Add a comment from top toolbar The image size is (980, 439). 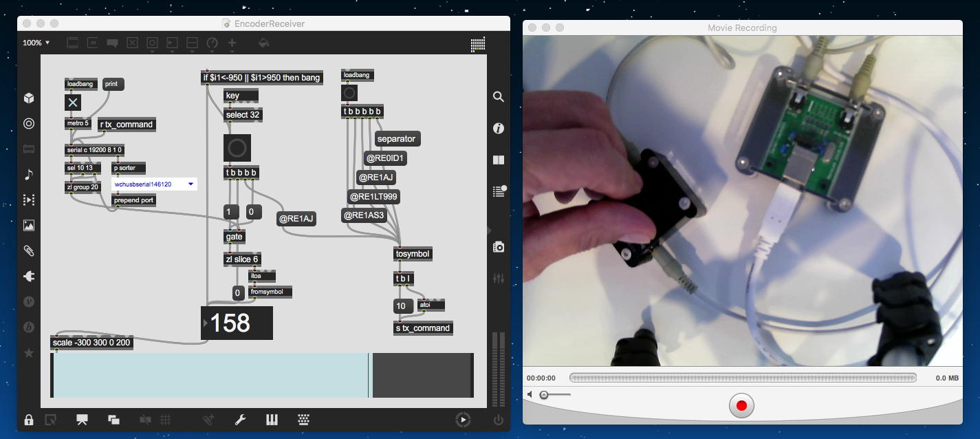pyautogui.click(x=113, y=43)
